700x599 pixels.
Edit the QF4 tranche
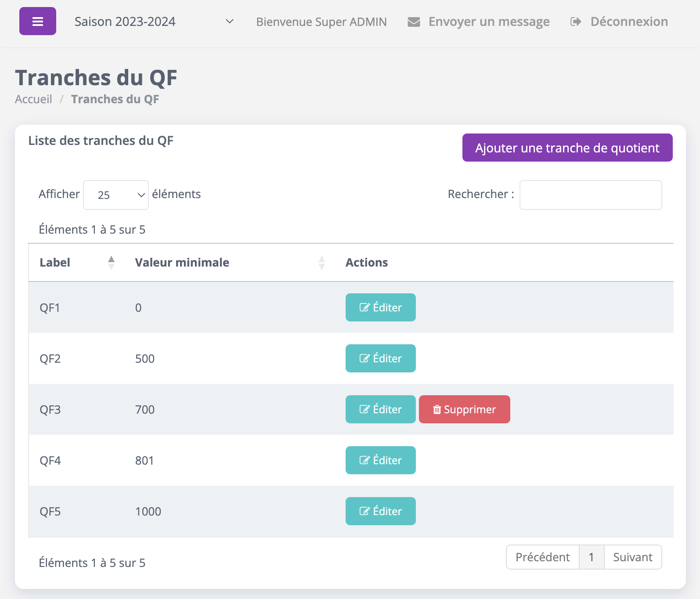(380, 460)
